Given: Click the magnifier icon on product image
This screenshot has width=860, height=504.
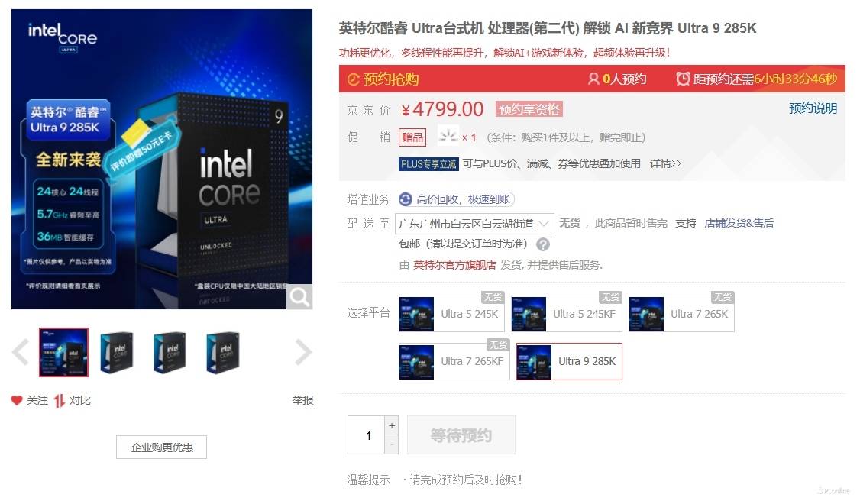Looking at the screenshot, I should [x=299, y=297].
